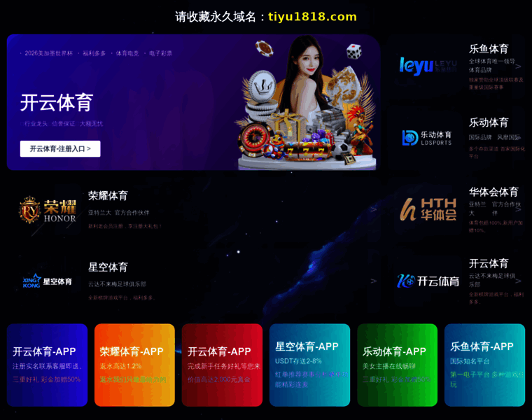Open the 荣耀体育 title link
This screenshot has width=532, height=420.
pos(108,195)
